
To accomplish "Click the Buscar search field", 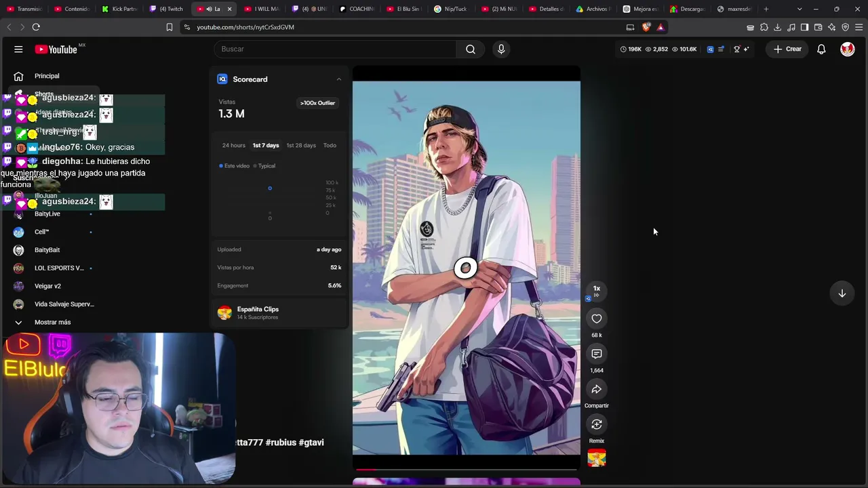I will [x=336, y=49].
